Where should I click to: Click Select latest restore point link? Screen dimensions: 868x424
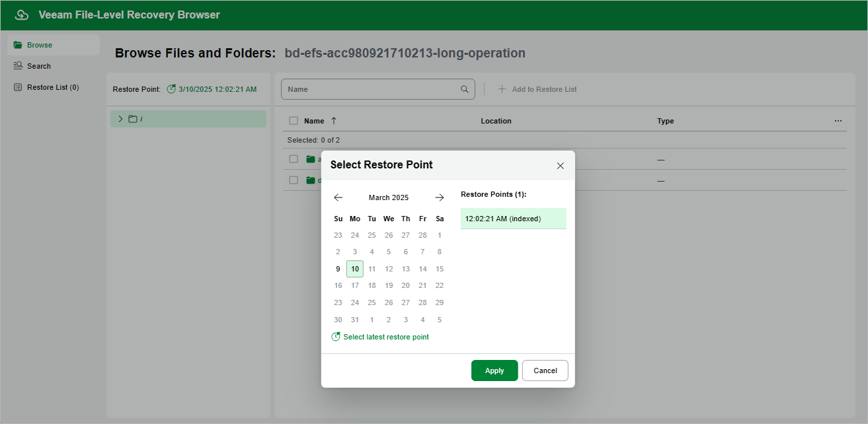(x=386, y=337)
